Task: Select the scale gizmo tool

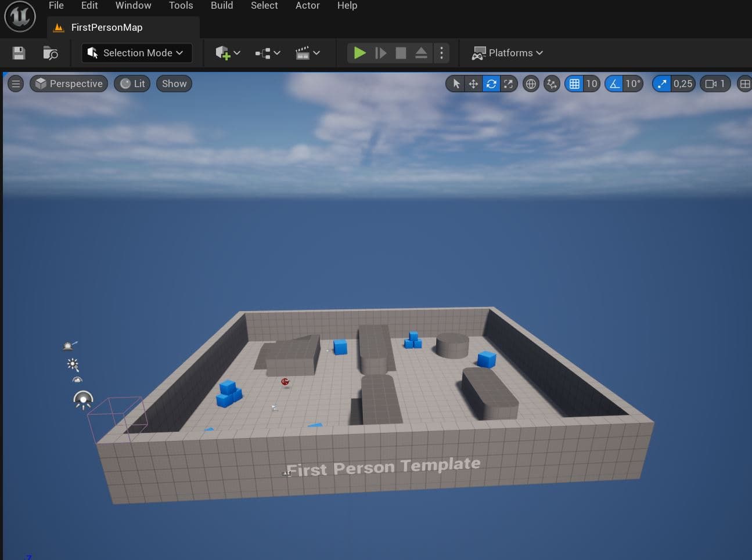Action: click(x=509, y=84)
